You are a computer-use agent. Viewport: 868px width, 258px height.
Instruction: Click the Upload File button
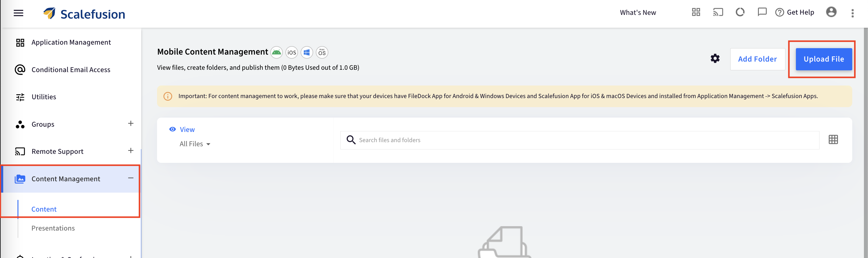[824, 59]
